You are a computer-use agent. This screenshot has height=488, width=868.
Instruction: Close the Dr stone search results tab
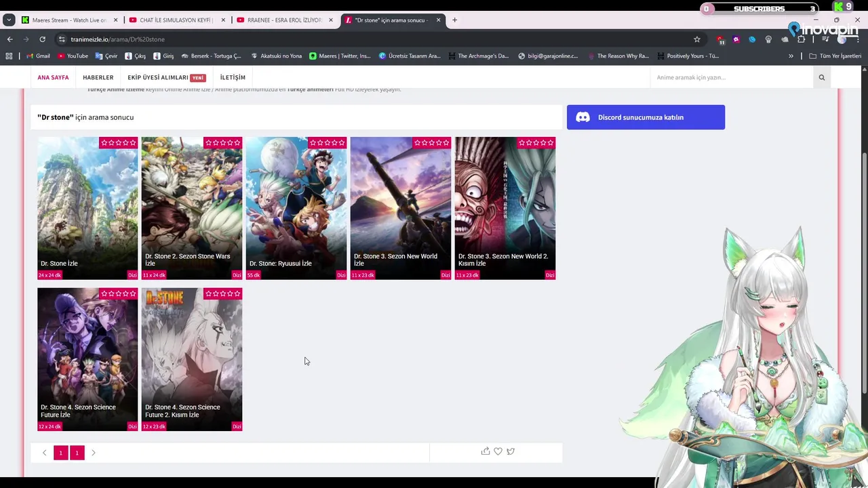438,20
